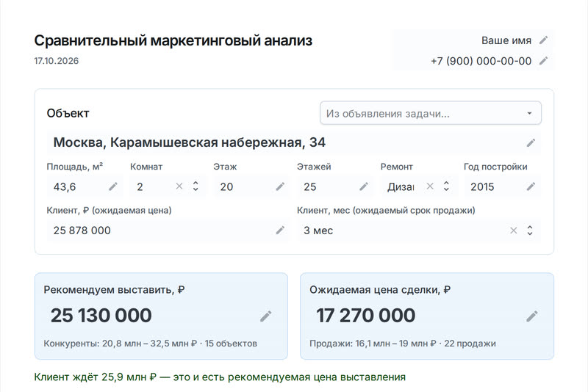Click pencil icon next to Ваше имя
Image resolution: width=588 pixels, height=392 pixels.
(x=543, y=40)
